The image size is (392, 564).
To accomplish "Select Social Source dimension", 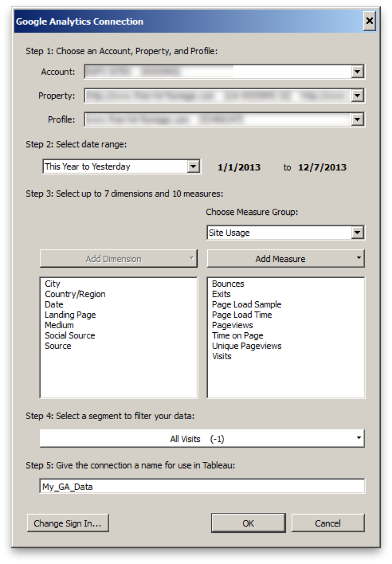I will point(70,335).
